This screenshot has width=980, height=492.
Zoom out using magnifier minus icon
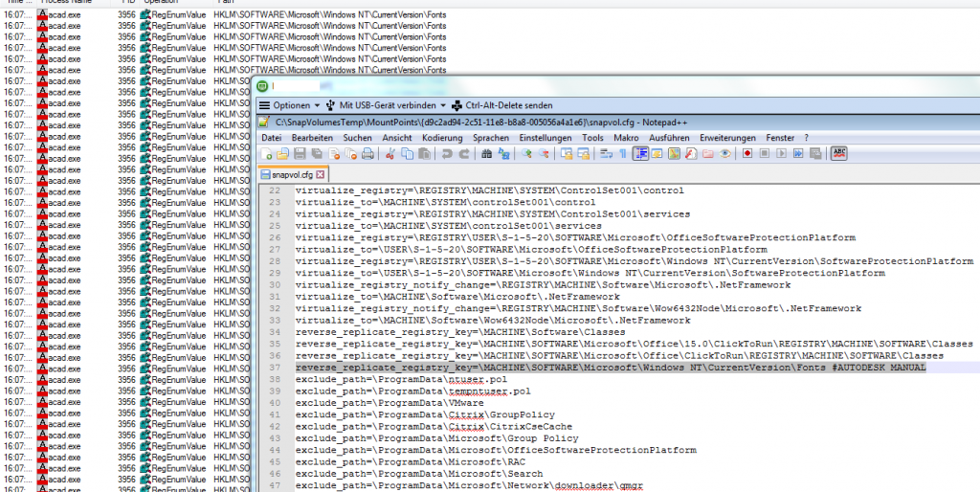(544, 154)
